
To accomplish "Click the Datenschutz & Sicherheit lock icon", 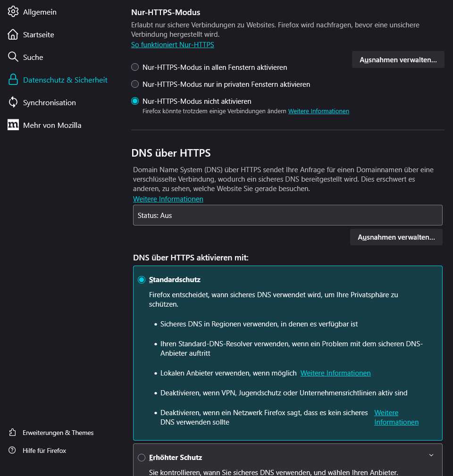I will [x=13, y=80].
